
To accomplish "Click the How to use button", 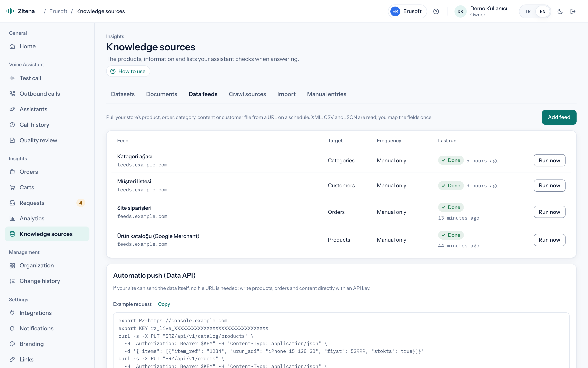I will coord(128,71).
